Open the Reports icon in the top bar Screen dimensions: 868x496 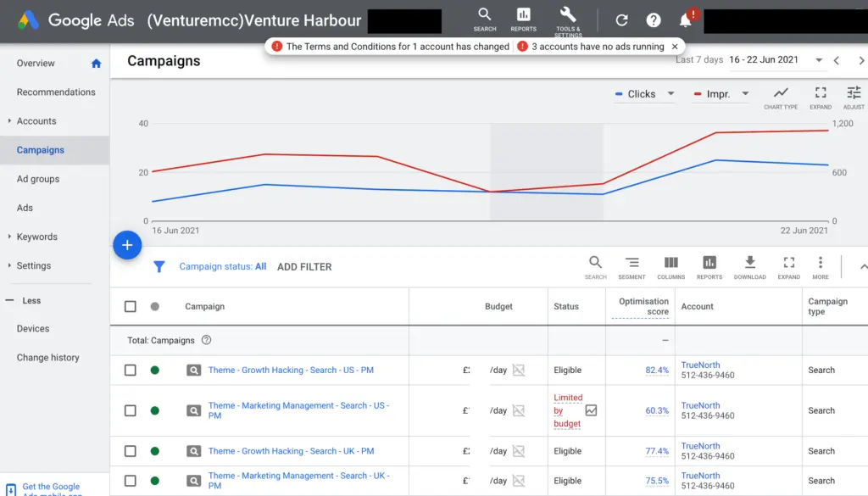[x=523, y=17]
